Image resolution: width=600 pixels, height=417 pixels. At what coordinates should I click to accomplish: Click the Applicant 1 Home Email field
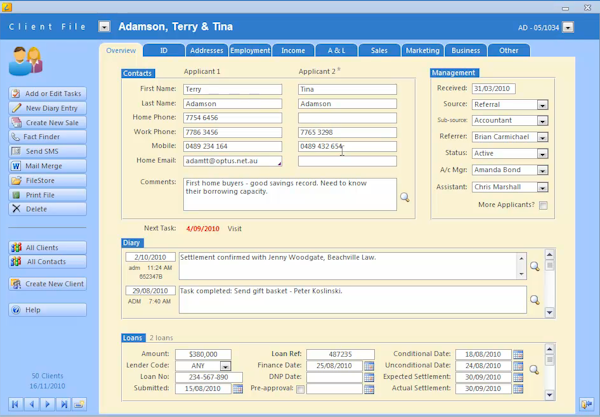[x=233, y=161]
